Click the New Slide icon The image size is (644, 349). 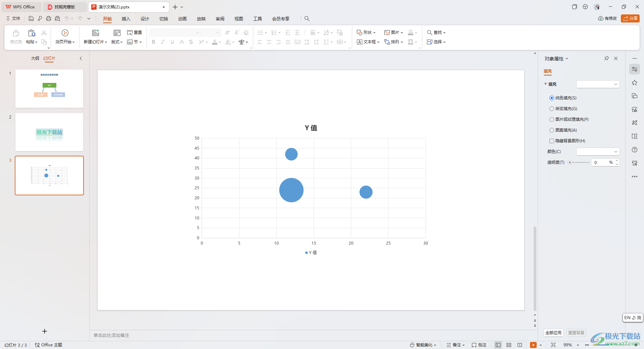click(x=96, y=33)
